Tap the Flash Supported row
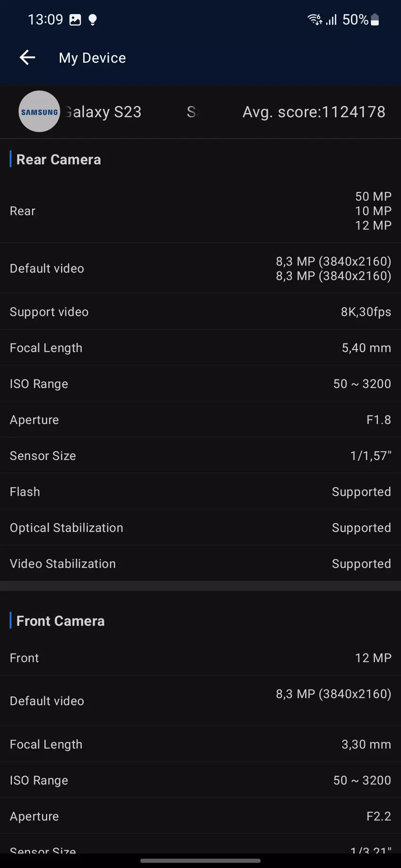Viewport: 401px width, 868px height. coord(200,492)
